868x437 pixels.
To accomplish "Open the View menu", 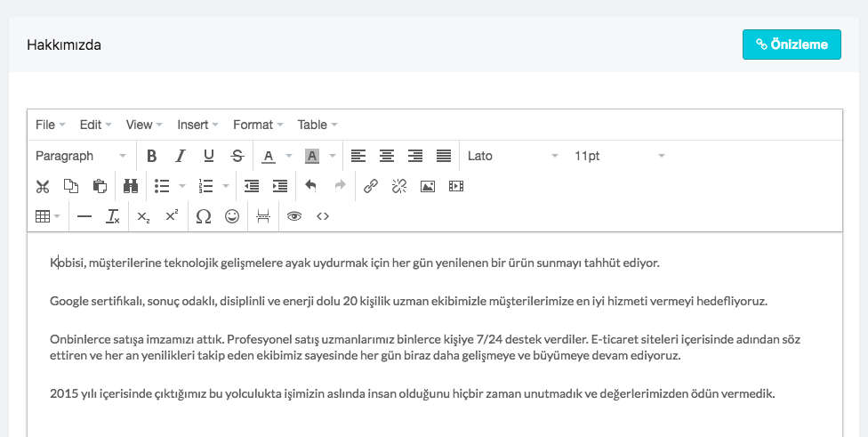I will tap(144, 125).
